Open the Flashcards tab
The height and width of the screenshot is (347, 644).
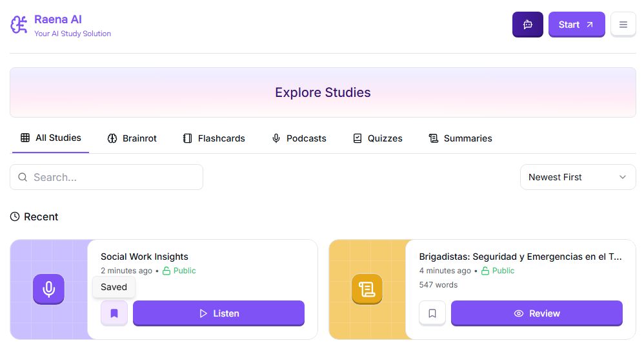(x=214, y=138)
